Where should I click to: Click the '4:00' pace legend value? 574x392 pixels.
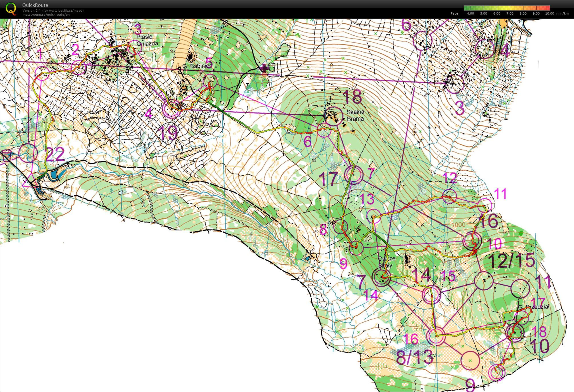[x=470, y=13]
